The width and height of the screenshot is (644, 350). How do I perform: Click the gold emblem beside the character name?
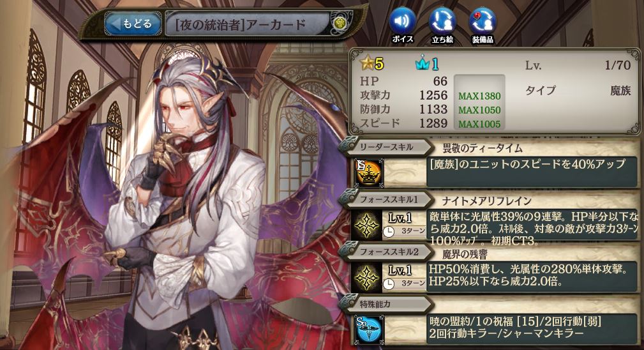pos(340,24)
